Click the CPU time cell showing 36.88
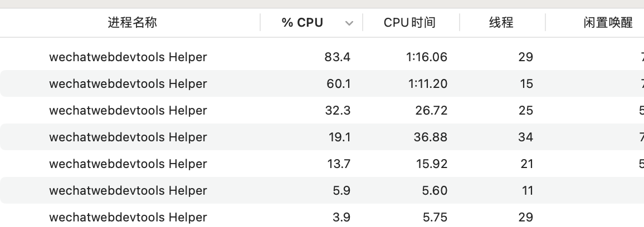The image size is (644, 227). point(431,137)
